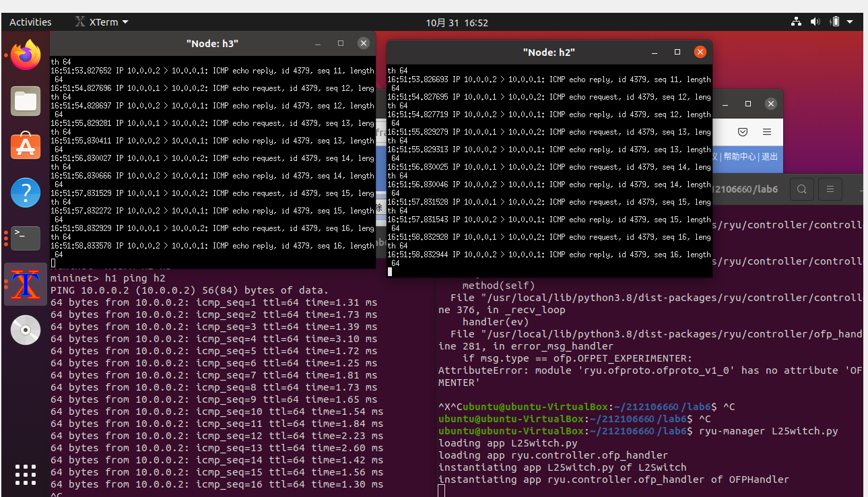Close the Node: h2 window

click(700, 52)
